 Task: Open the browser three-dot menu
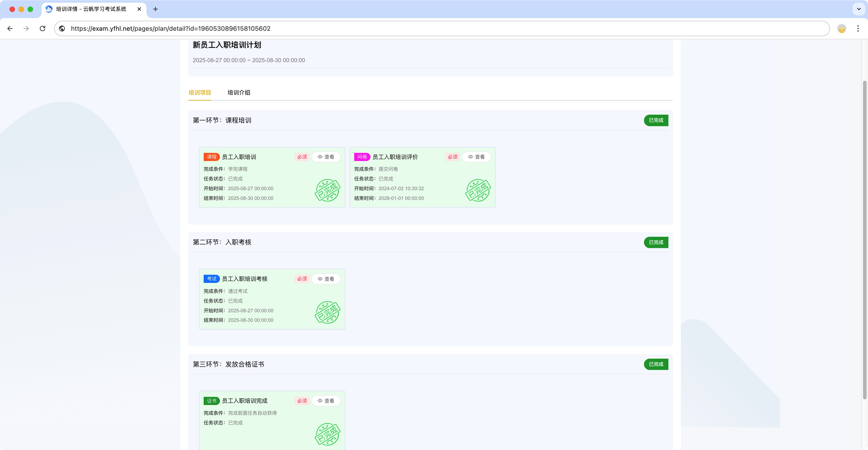click(x=858, y=29)
